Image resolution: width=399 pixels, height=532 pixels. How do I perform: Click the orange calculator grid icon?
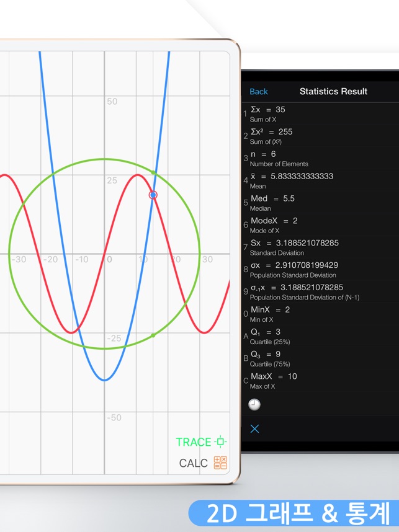pyautogui.click(x=220, y=463)
